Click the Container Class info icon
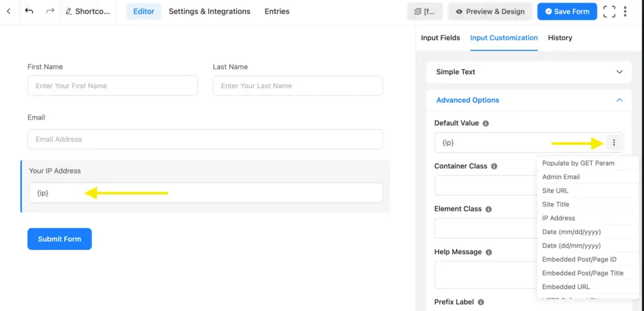Screen dimensions: 644x311 click(494, 167)
